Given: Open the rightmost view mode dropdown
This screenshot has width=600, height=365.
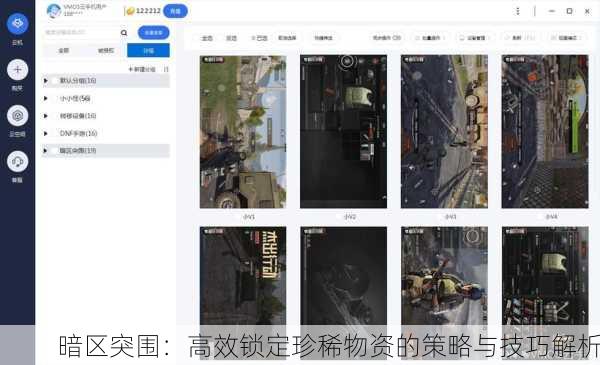Looking at the screenshot, I should click(567, 37).
